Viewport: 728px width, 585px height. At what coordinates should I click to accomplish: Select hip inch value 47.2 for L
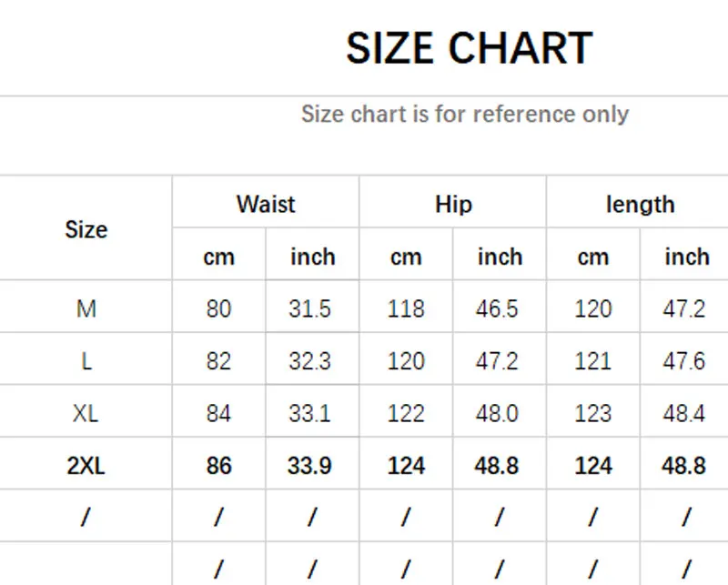tap(497, 361)
